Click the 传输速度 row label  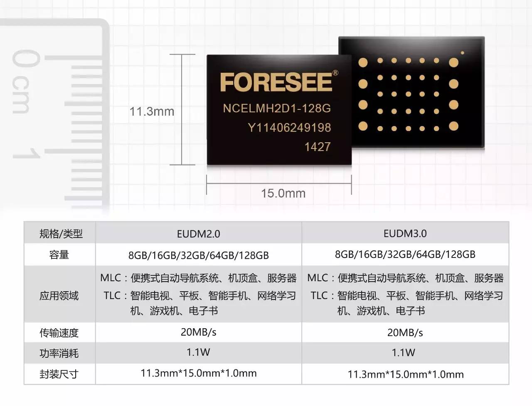[x=59, y=333]
